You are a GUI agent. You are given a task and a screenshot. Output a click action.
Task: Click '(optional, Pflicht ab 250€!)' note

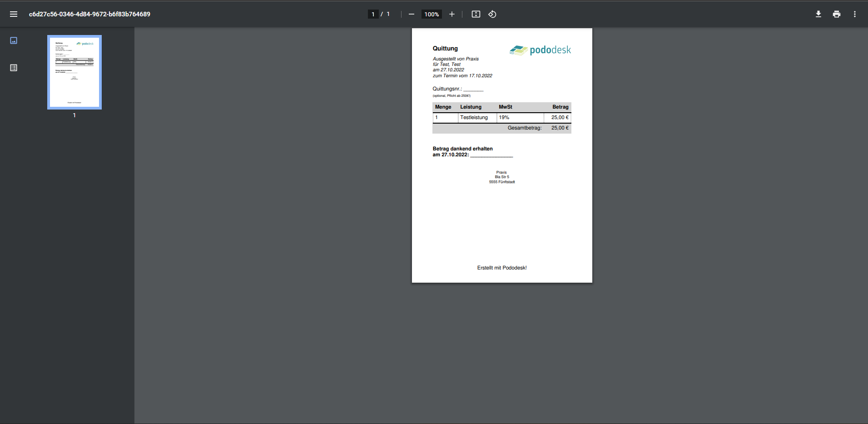pyautogui.click(x=451, y=96)
